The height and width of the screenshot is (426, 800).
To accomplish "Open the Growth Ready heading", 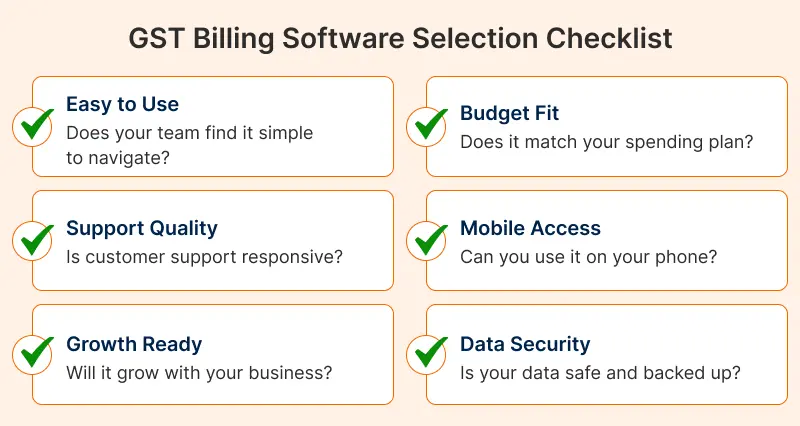I will [x=134, y=344].
